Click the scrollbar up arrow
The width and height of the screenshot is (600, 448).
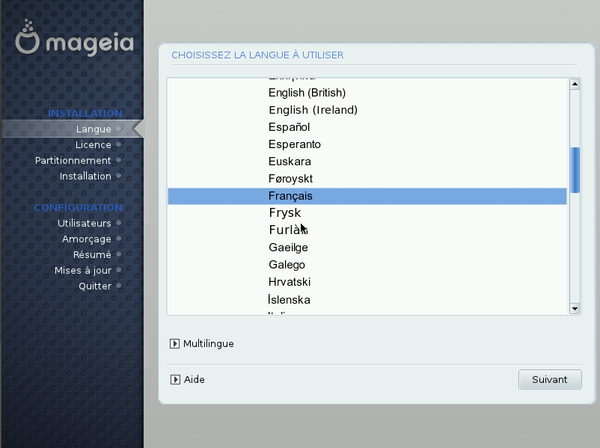[x=574, y=84]
